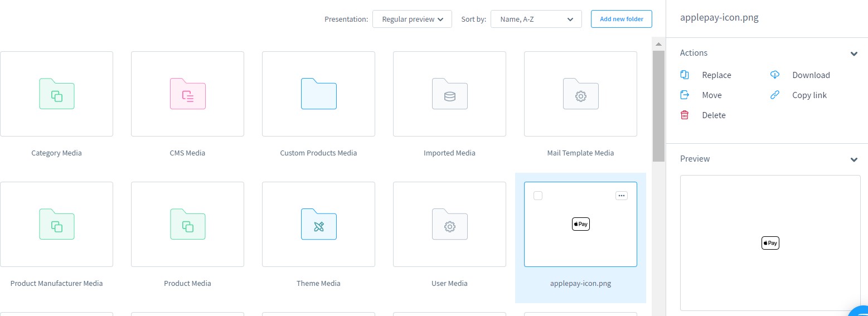
Task: Click the Theme Media label
Action: [x=318, y=283]
